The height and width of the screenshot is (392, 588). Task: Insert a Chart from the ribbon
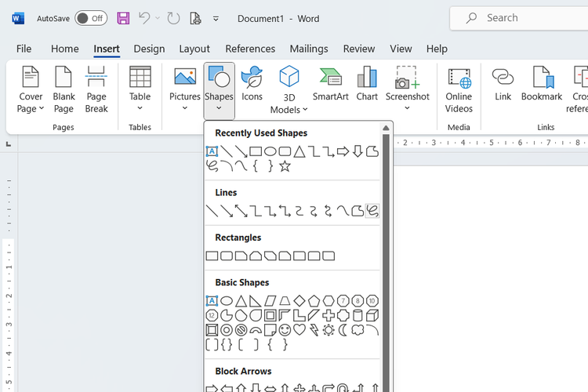coord(367,85)
